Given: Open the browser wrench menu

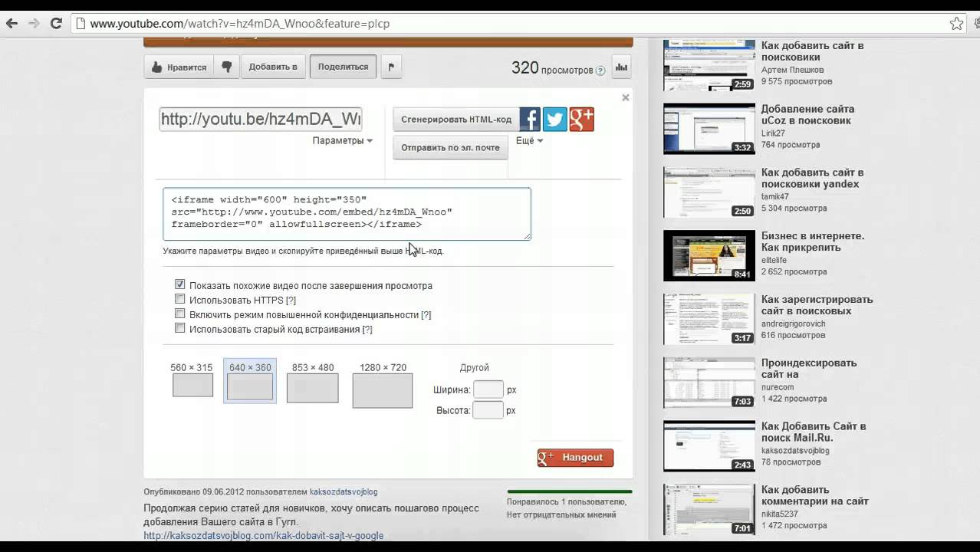Looking at the screenshot, I should point(975,23).
